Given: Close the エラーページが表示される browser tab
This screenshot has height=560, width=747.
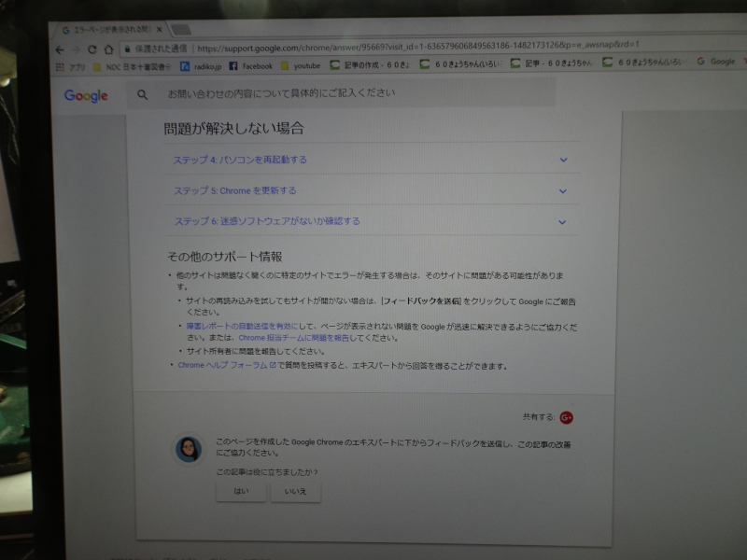Looking at the screenshot, I should pos(159,30).
